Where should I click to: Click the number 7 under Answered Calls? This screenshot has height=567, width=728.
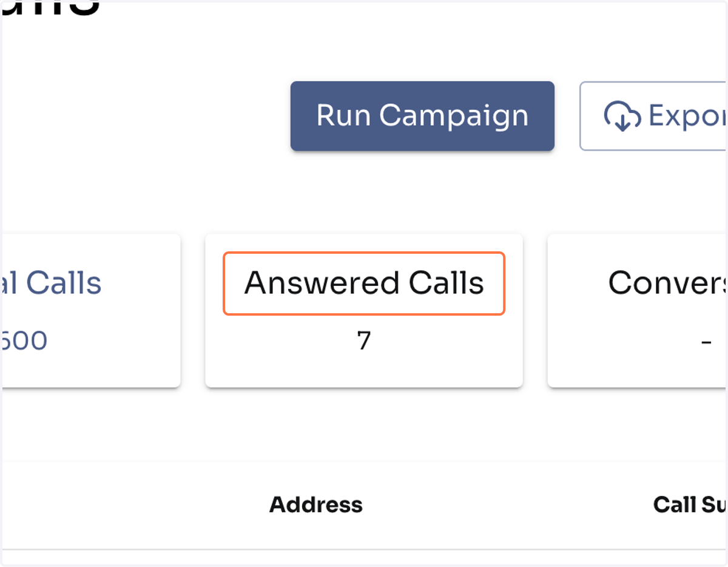click(363, 341)
